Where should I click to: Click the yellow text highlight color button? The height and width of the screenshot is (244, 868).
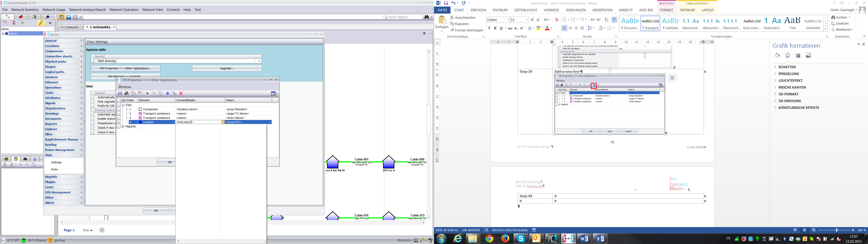[x=538, y=28]
